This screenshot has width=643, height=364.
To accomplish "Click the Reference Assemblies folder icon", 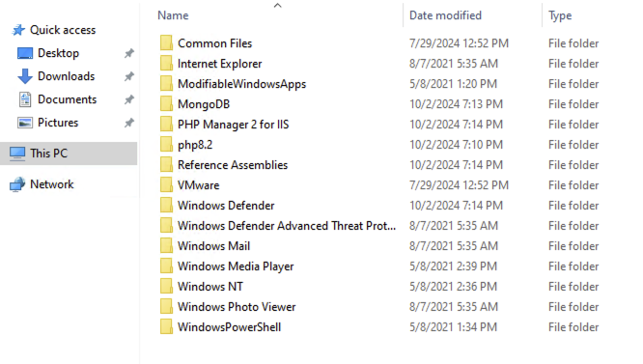I will [x=166, y=165].
